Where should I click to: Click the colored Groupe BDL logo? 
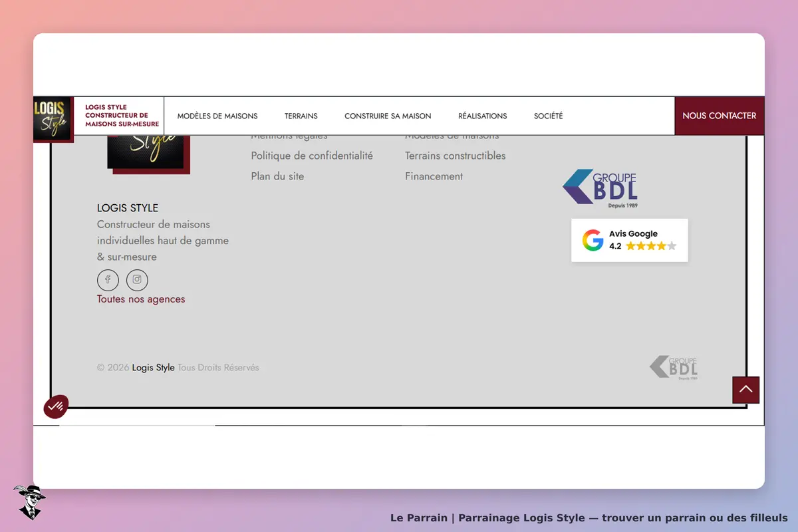coord(600,189)
